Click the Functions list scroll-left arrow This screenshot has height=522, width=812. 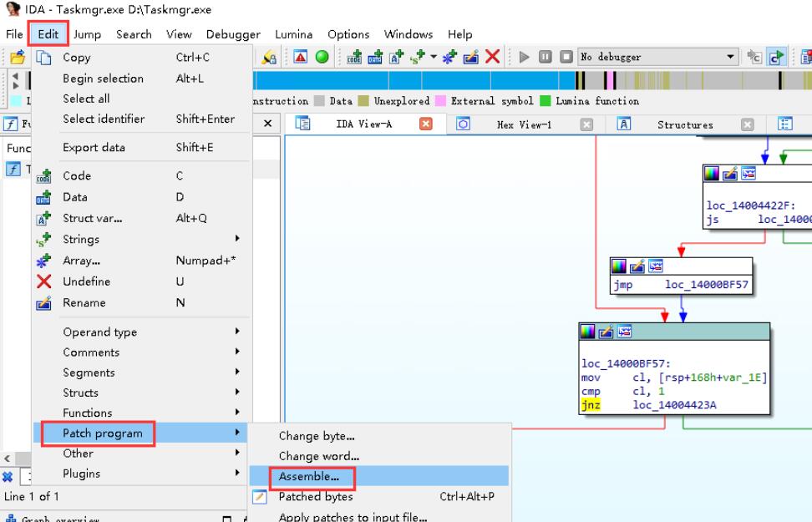(8, 459)
